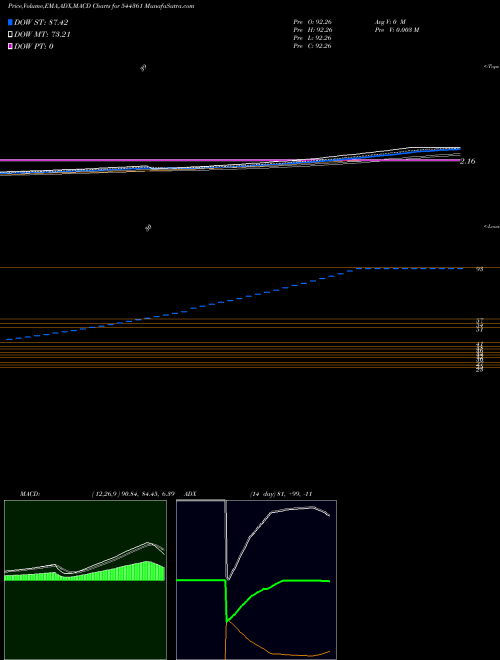Click the 'MACD:' panel heading

(x=30, y=494)
